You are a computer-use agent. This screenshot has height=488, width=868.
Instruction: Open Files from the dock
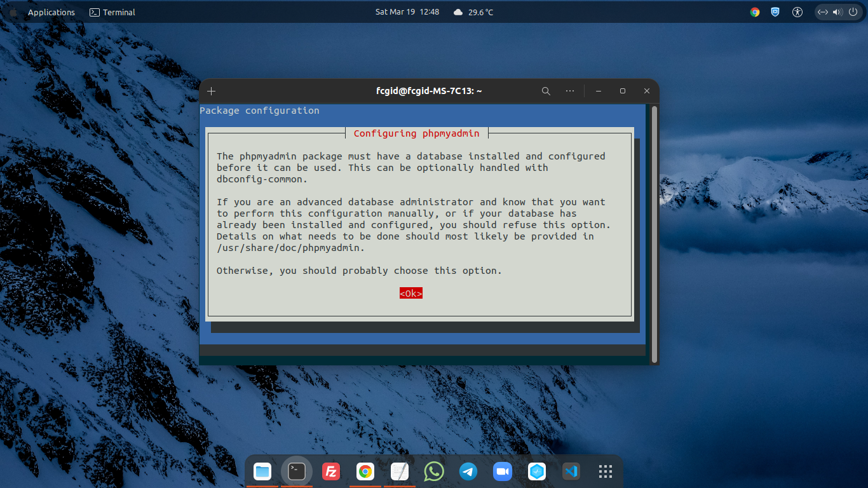point(262,471)
